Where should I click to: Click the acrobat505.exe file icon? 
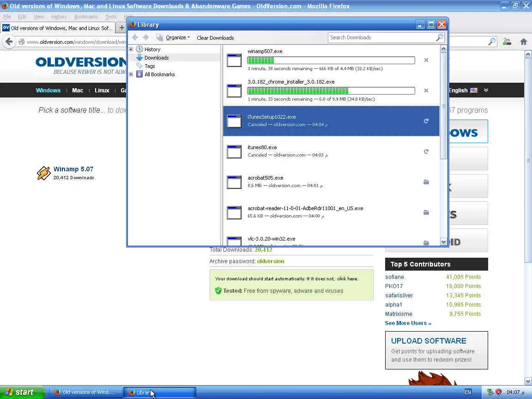pos(234,182)
